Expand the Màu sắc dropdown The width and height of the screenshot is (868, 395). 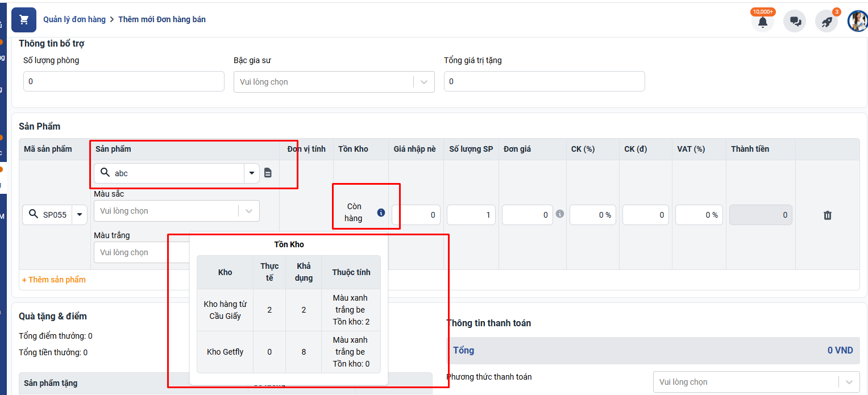pos(249,211)
